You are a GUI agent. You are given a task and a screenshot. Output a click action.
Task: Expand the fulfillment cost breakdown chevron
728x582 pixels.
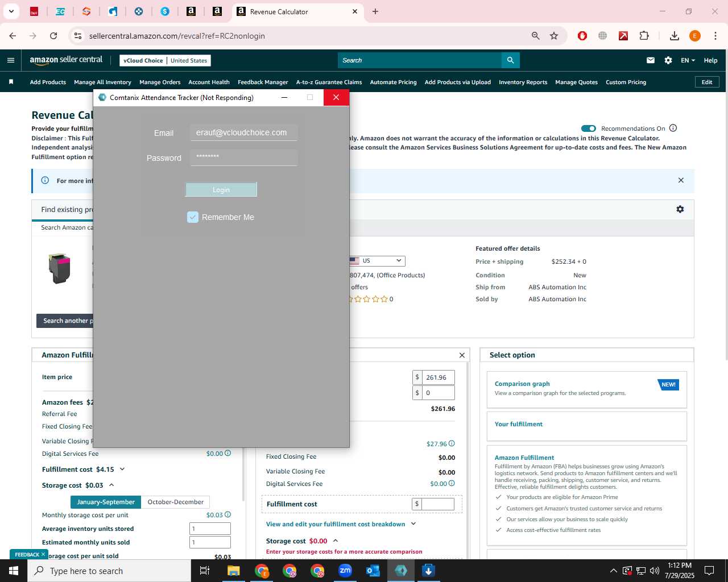pos(413,524)
